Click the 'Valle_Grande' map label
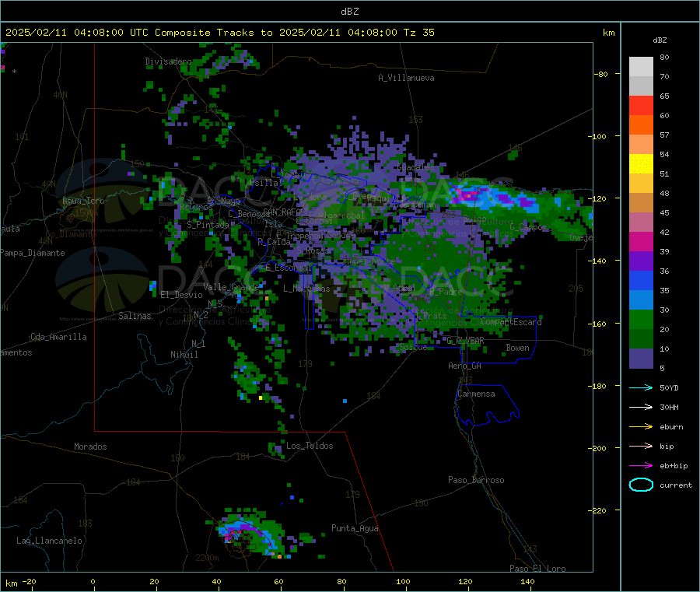The image size is (700, 592). coord(231,287)
